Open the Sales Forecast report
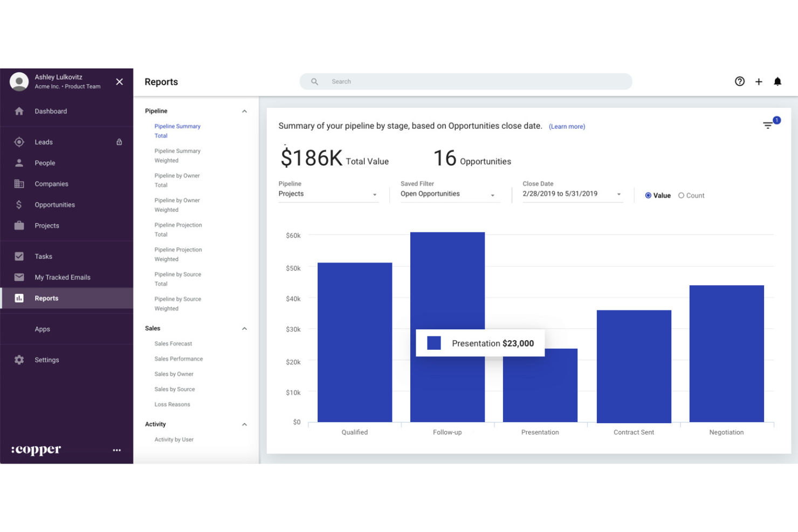The image size is (798, 532). 173,343
